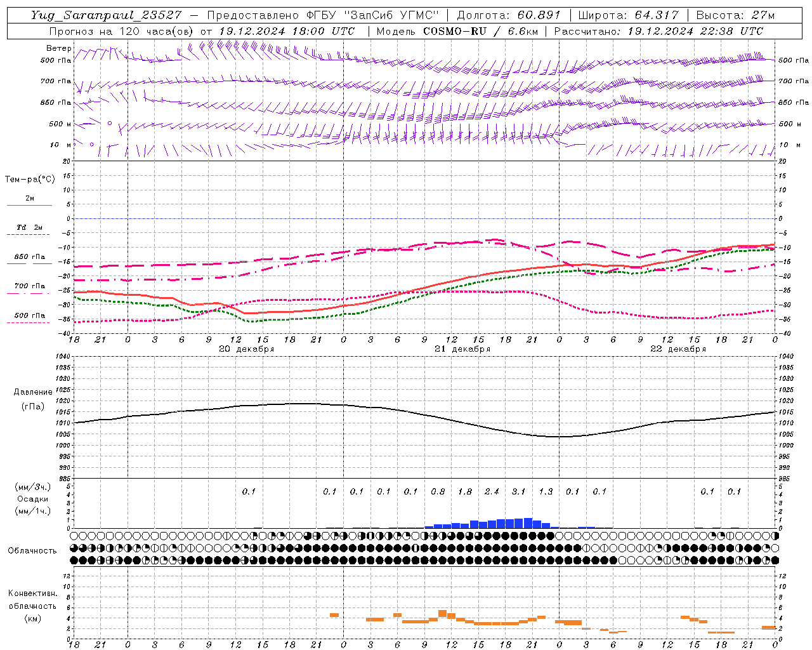This screenshot has width=812, height=650.
Task: Click the (гПа) pressure unit label
Action: coord(33,406)
